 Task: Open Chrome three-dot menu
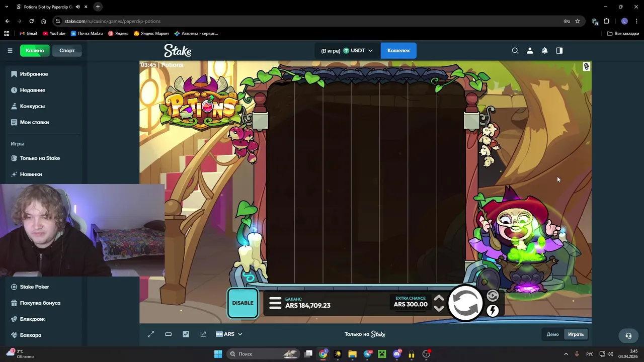[637, 21]
